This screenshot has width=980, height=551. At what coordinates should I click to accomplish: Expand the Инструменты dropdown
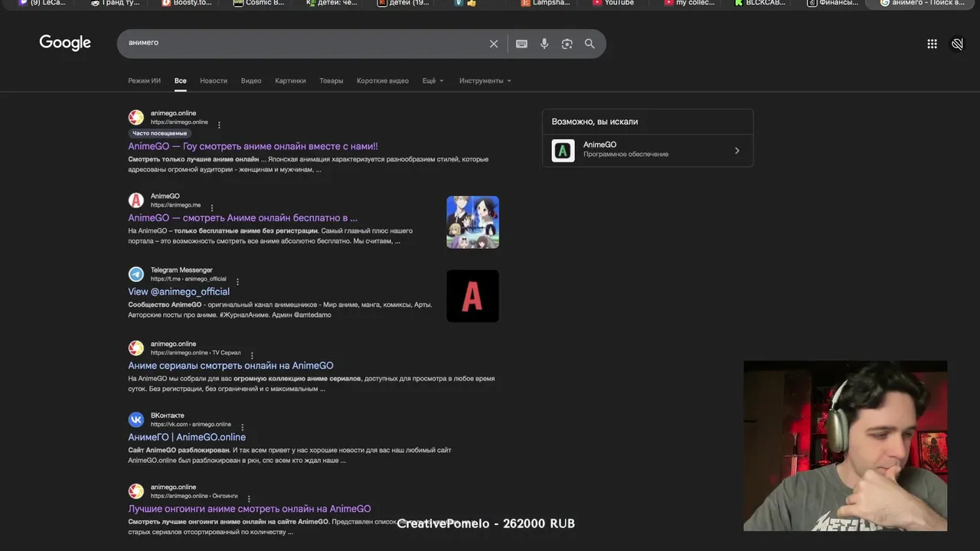click(x=485, y=80)
